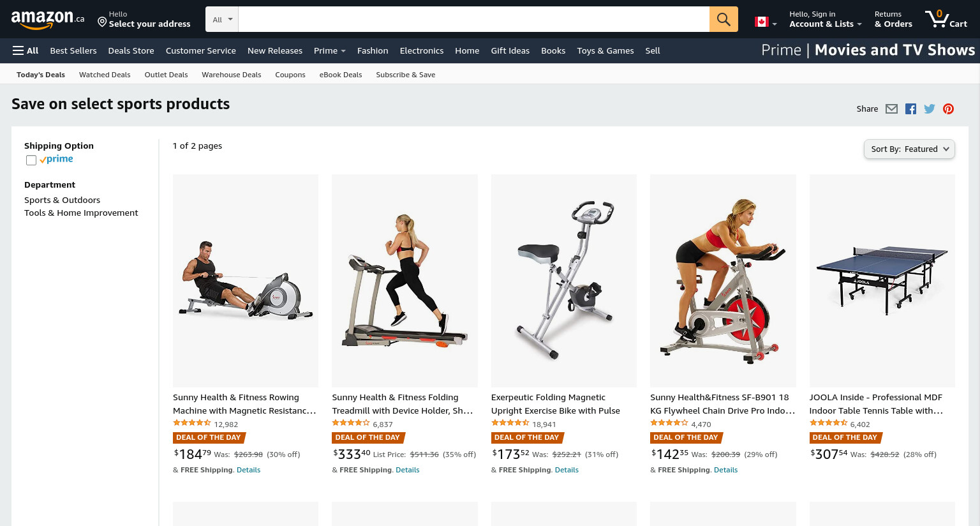Share via the email envelope icon
980x526 pixels.
[892, 109]
